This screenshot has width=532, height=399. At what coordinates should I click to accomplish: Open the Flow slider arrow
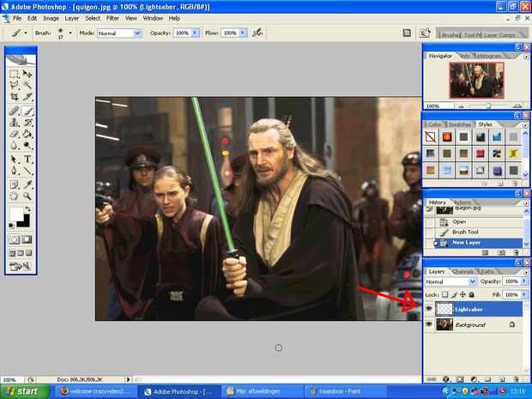[243, 33]
